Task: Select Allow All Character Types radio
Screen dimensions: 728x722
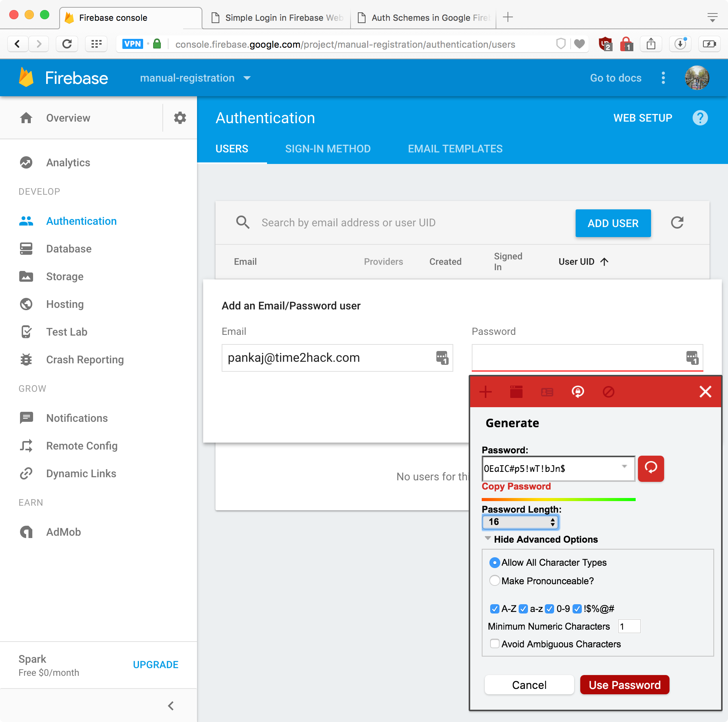Action: tap(494, 563)
